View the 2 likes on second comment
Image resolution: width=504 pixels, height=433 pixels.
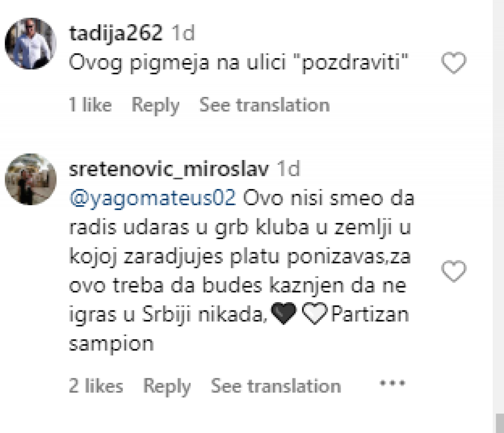pyautogui.click(x=96, y=386)
